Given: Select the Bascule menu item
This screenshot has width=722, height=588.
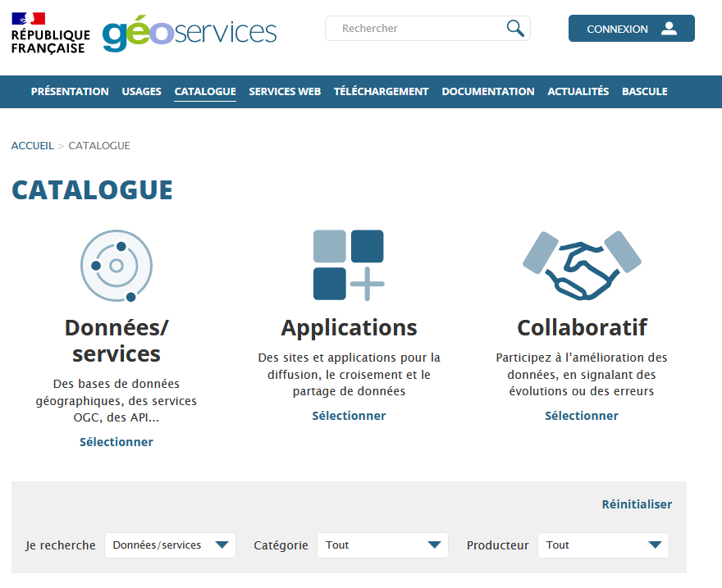Looking at the screenshot, I should 644,92.
